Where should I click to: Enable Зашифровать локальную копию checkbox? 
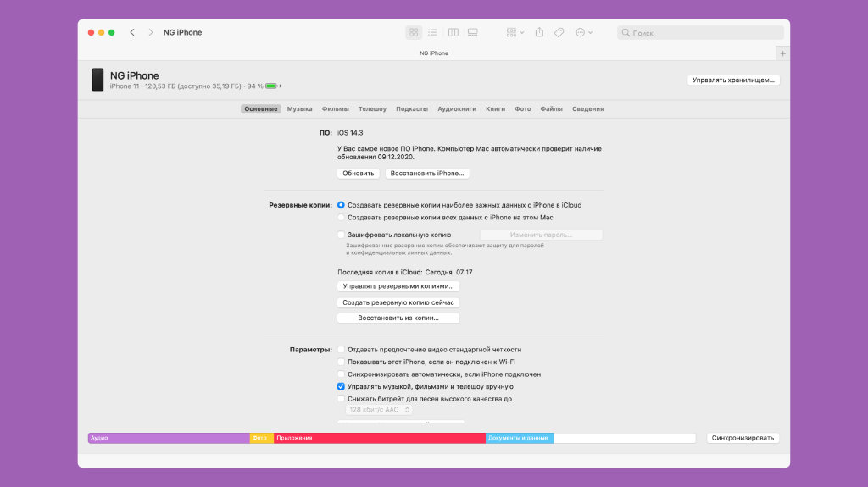[341, 235]
